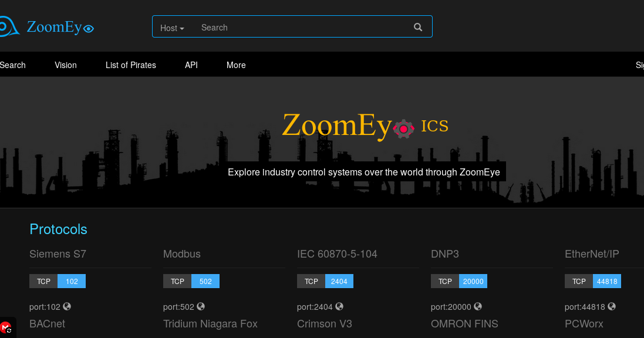Open the globe icon next to port:20000

(477, 306)
